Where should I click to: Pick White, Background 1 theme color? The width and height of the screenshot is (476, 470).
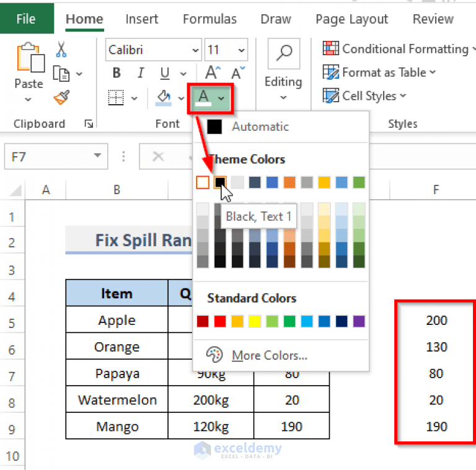pos(203,182)
